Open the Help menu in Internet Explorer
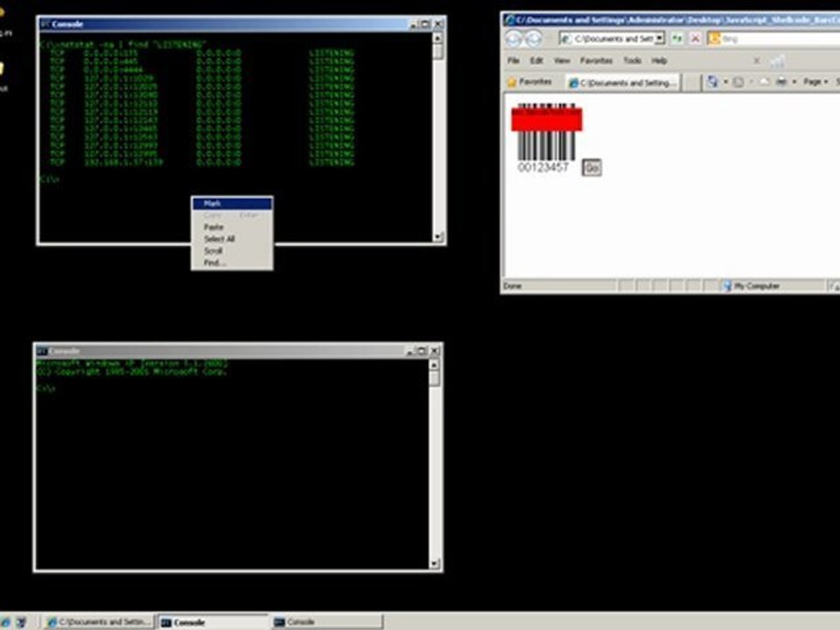 659,60
